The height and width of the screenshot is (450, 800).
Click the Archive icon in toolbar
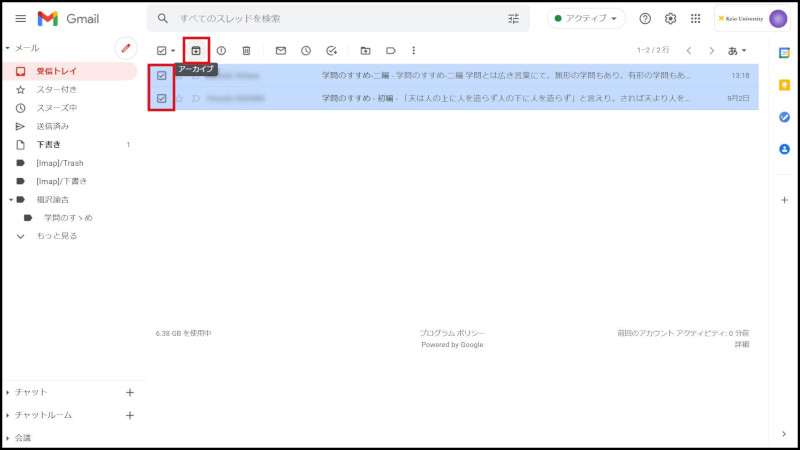click(196, 50)
